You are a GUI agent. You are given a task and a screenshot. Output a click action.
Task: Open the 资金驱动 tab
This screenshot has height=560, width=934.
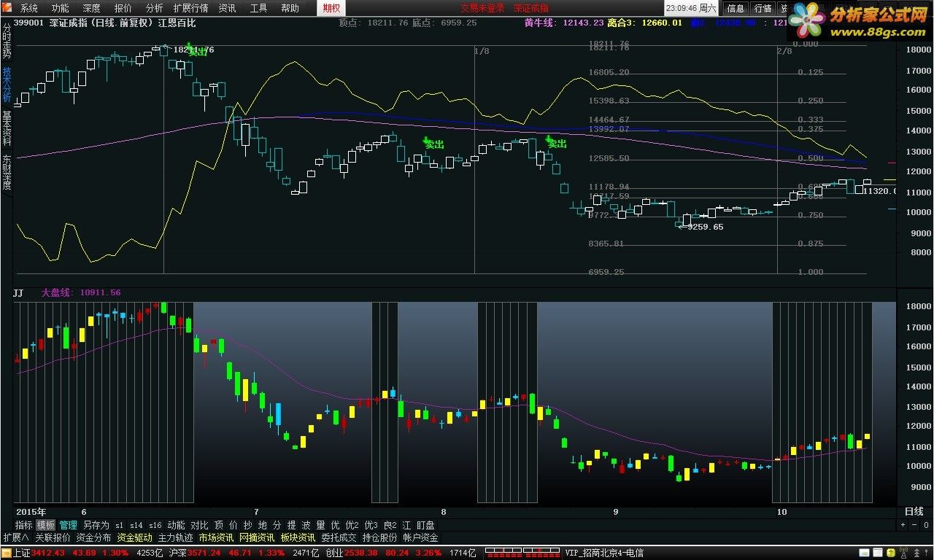(135, 537)
